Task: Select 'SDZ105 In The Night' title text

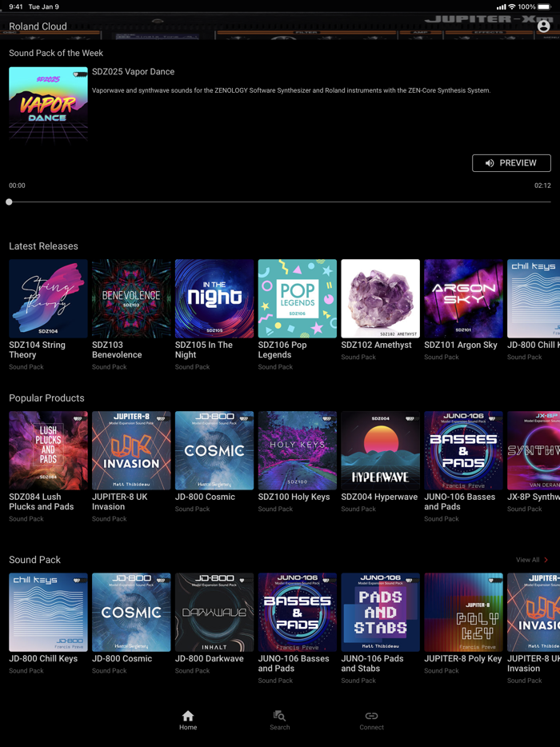Action: click(203, 350)
